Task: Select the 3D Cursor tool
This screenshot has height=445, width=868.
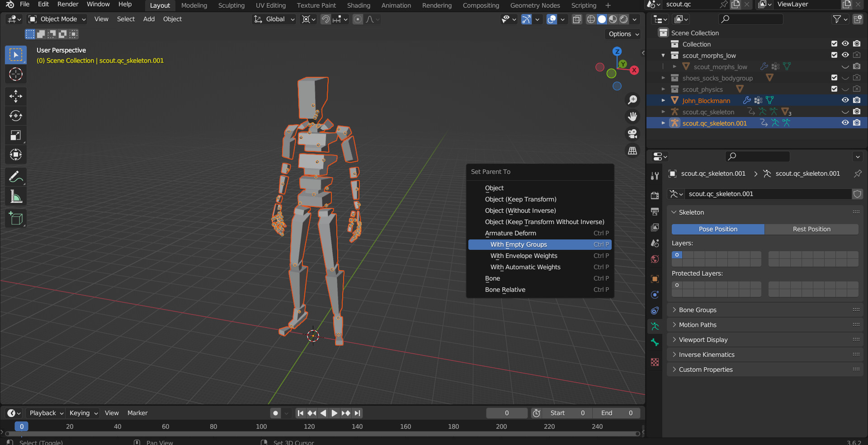Action: coord(16,74)
